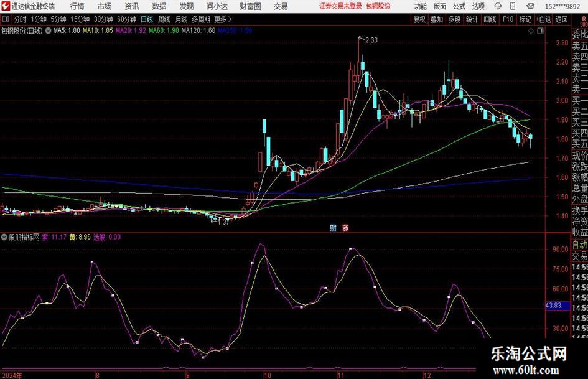Open the 功能 menu
The image size is (588, 379).
pyautogui.click(x=421, y=6)
